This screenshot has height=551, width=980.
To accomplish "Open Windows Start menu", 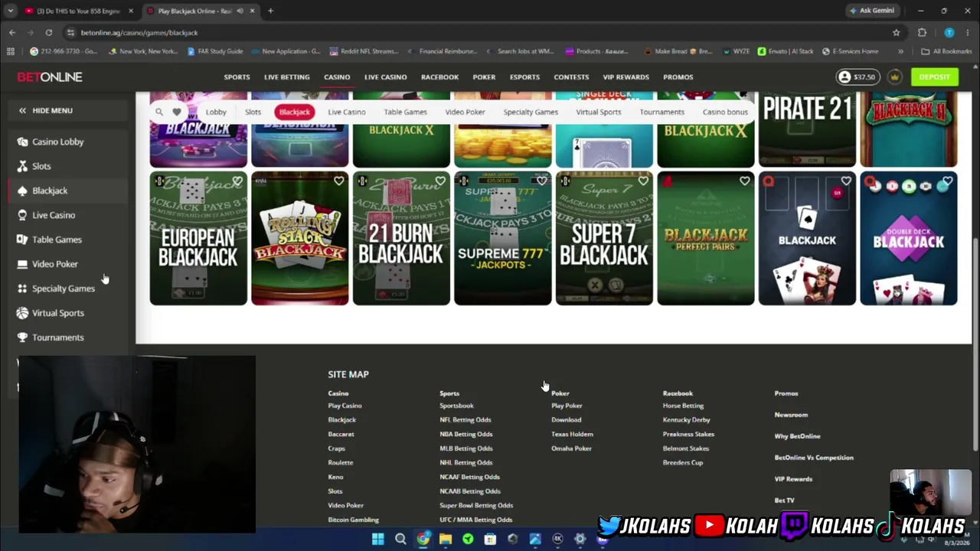I will point(378,540).
